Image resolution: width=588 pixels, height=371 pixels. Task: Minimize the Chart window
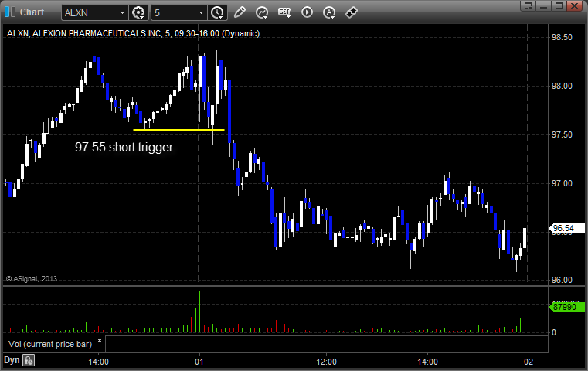point(543,6)
